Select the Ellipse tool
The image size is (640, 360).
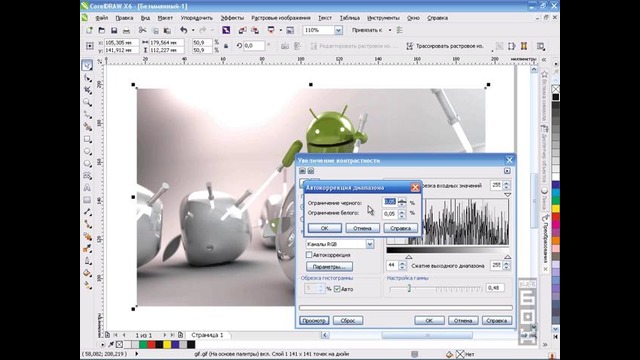(x=87, y=151)
